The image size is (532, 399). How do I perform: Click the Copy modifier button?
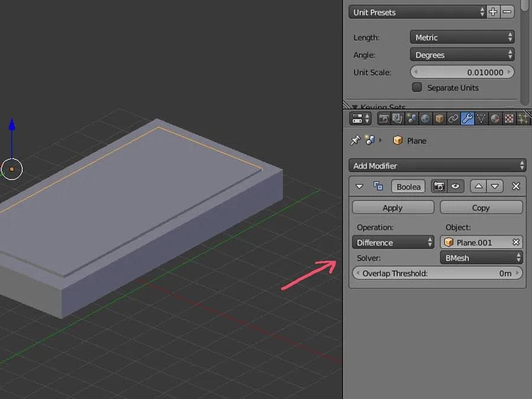(x=481, y=208)
